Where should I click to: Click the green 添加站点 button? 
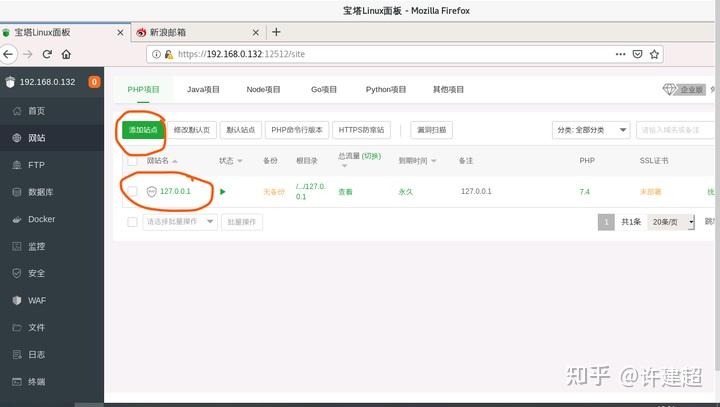(x=143, y=130)
